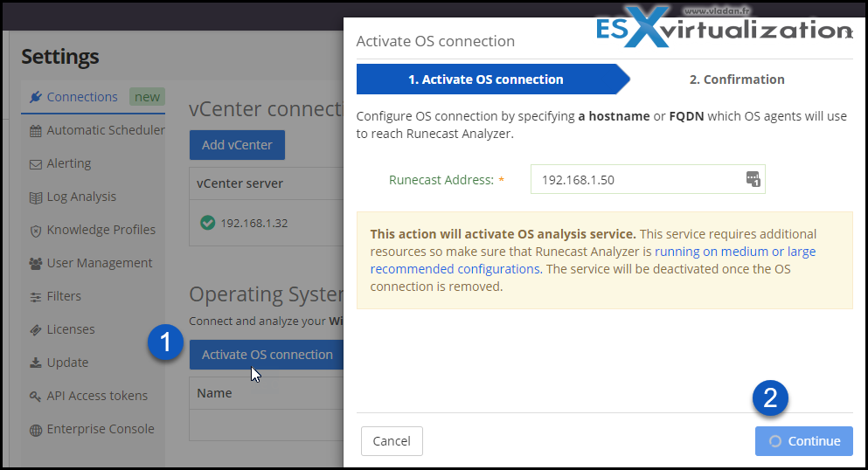Click the Connections plug icon in Settings sidebar
868x470 pixels.
(x=36, y=97)
